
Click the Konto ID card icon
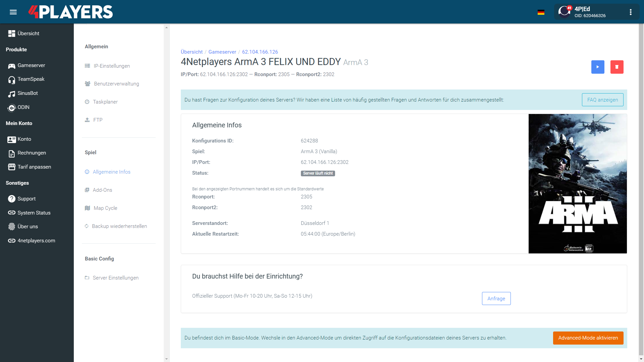(x=12, y=139)
